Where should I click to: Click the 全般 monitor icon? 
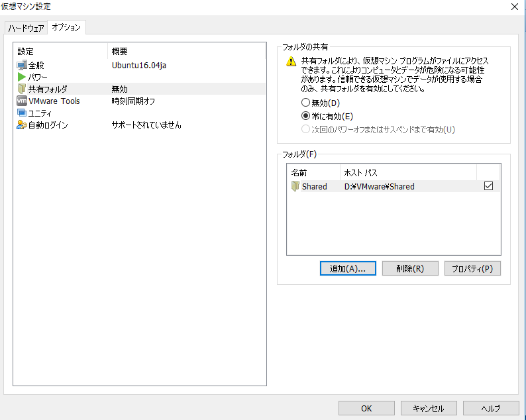coord(22,65)
